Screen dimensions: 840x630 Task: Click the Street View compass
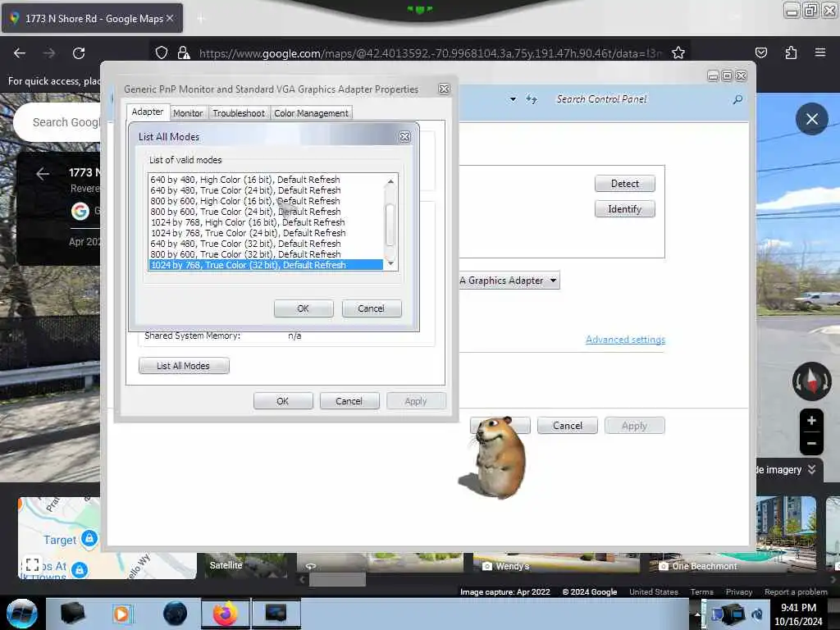click(x=811, y=381)
